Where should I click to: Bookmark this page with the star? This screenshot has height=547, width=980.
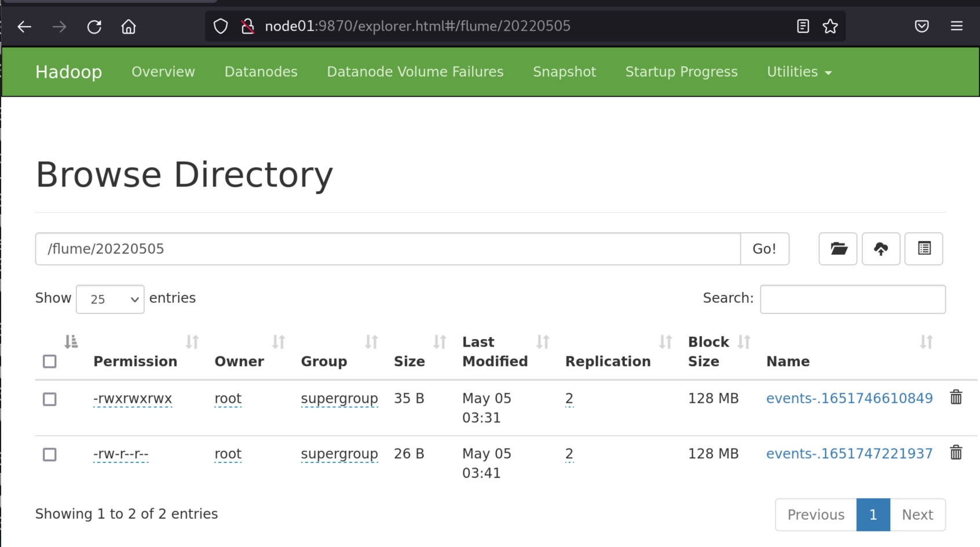pos(830,26)
